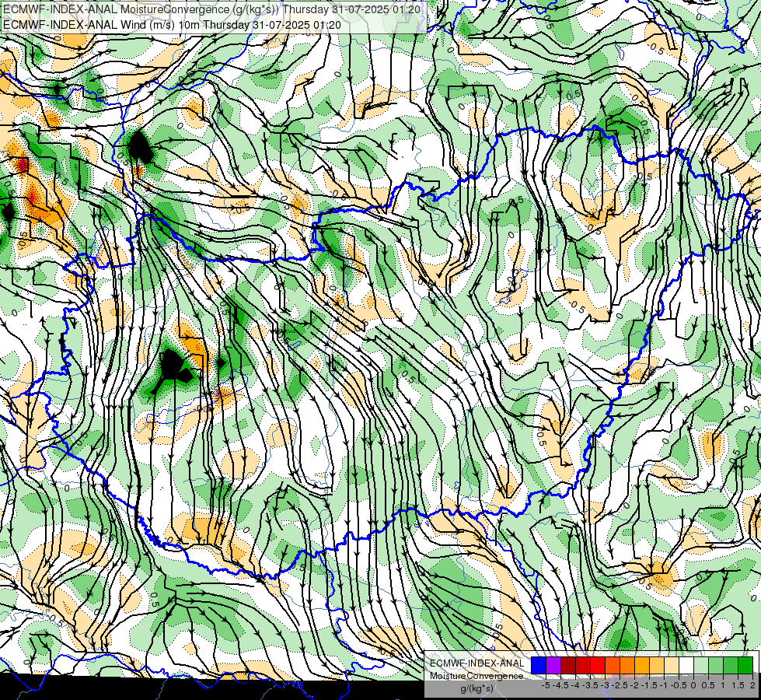Screen dimensions: 761x700
Task: Click the blue legend color swatch
Action: click(x=539, y=666)
